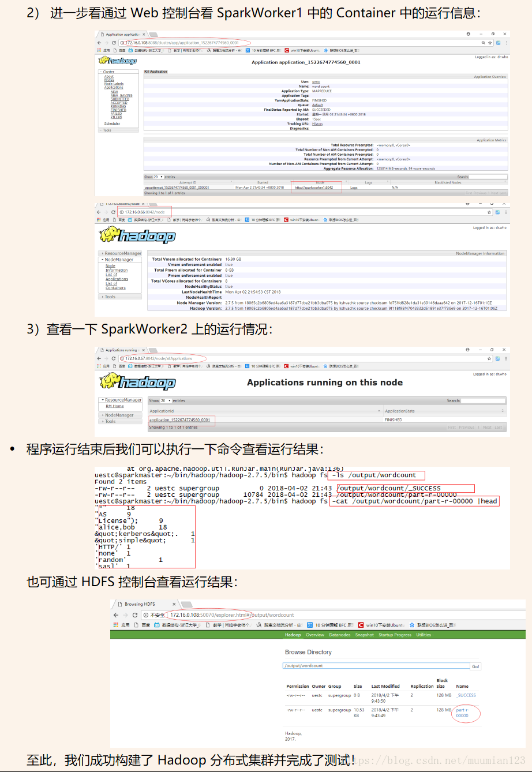
Task: Open the Datanodes tab in HDFS navbar
Action: (340, 635)
